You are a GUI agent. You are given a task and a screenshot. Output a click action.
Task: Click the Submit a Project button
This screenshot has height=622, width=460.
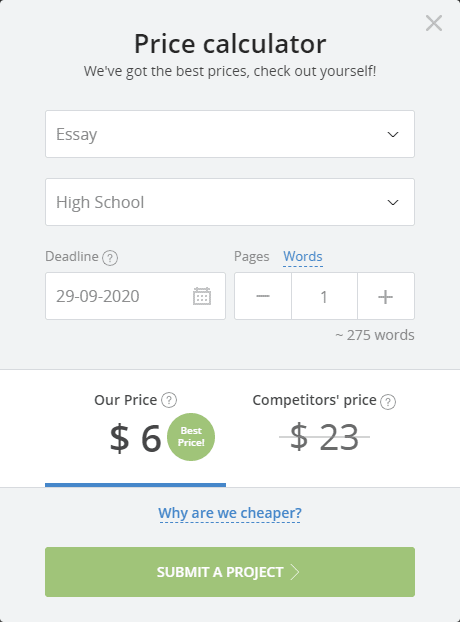click(x=230, y=572)
